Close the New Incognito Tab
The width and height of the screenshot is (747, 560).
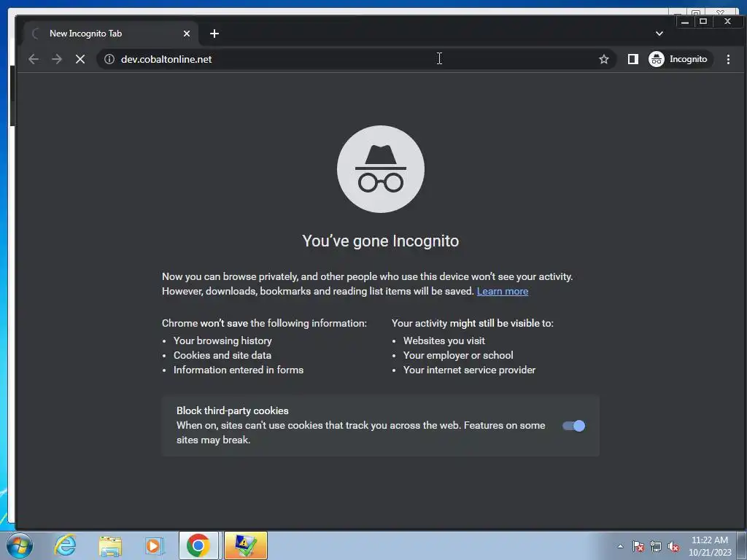[187, 34]
